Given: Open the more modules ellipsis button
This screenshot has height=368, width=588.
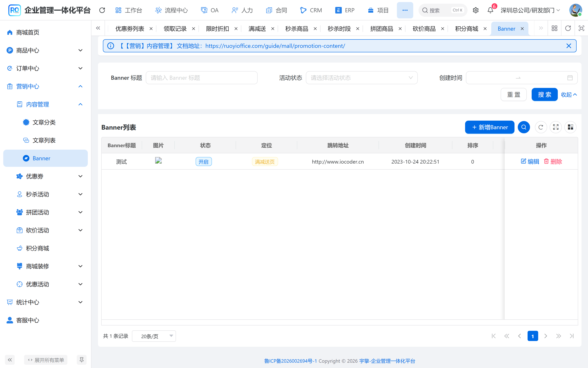Looking at the screenshot, I should (x=405, y=10).
